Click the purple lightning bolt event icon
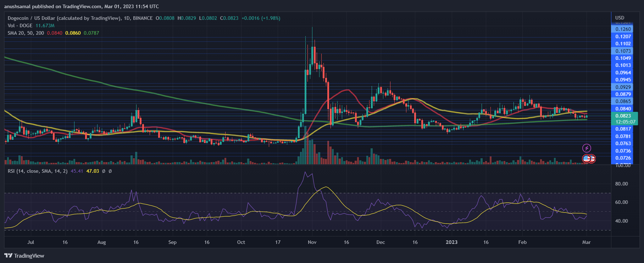The height and width of the screenshot is (263, 644). point(587,148)
